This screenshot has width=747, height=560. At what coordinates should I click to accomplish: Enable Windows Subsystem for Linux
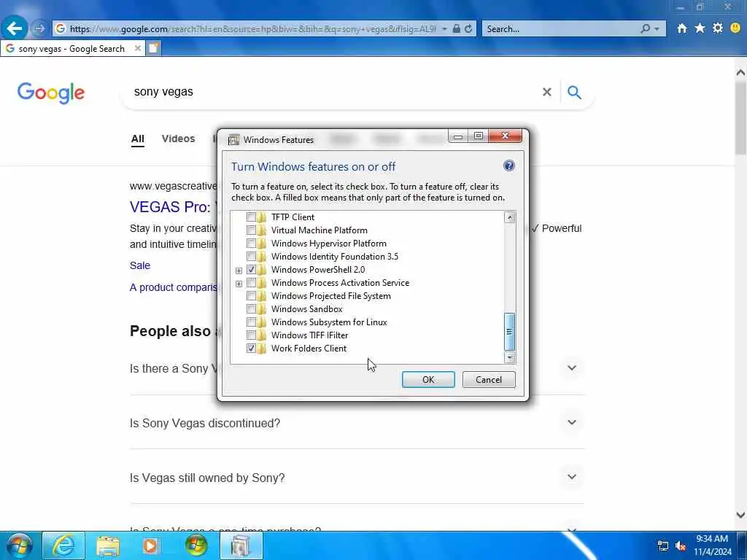click(251, 322)
